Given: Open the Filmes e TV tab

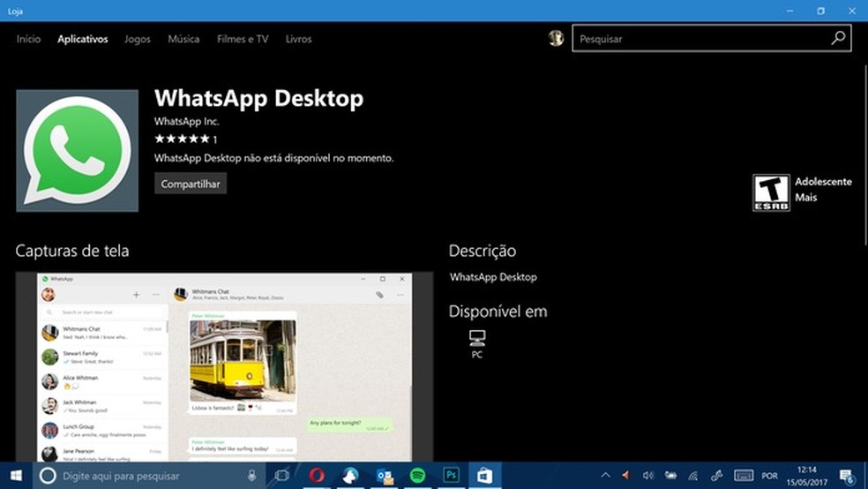Looking at the screenshot, I should [x=243, y=39].
